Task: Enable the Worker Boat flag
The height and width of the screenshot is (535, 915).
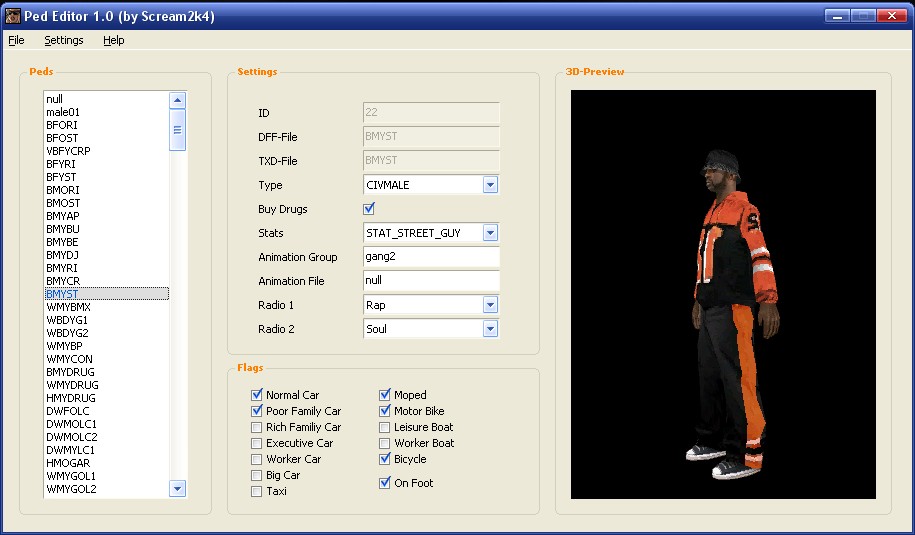Action: coord(385,443)
